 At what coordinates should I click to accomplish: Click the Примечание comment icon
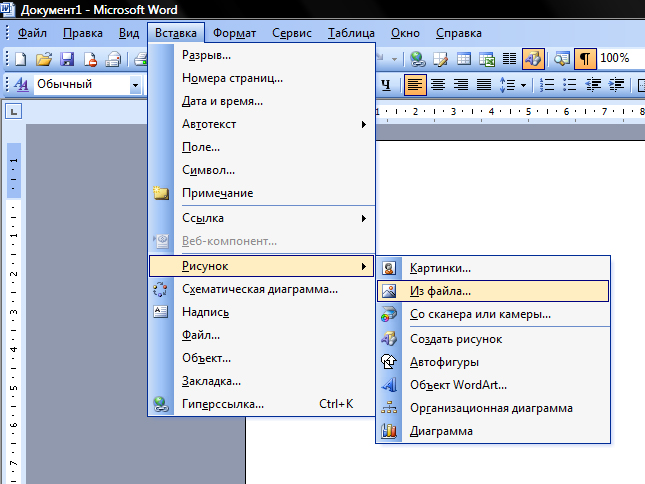point(161,193)
